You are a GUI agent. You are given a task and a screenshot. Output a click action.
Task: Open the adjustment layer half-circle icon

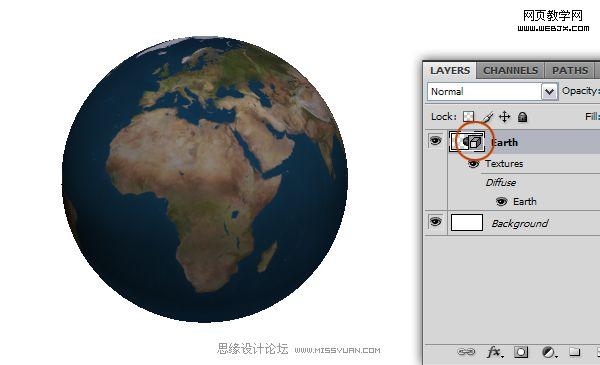click(x=548, y=352)
